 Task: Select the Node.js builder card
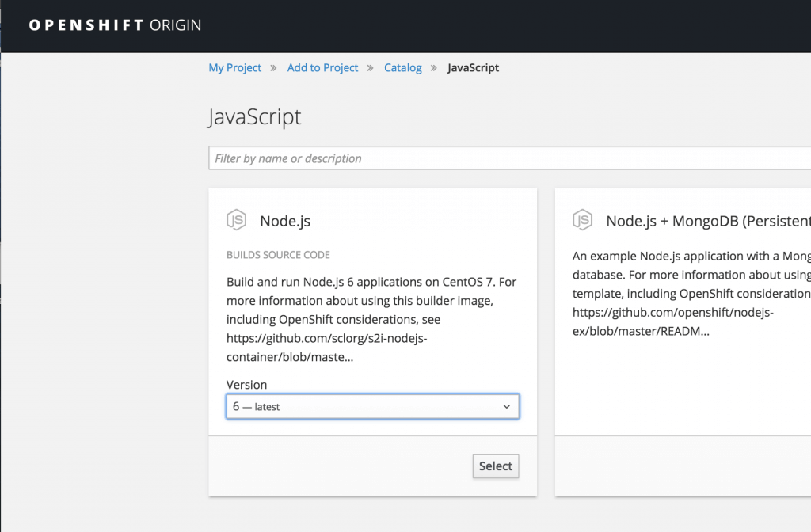pos(495,466)
